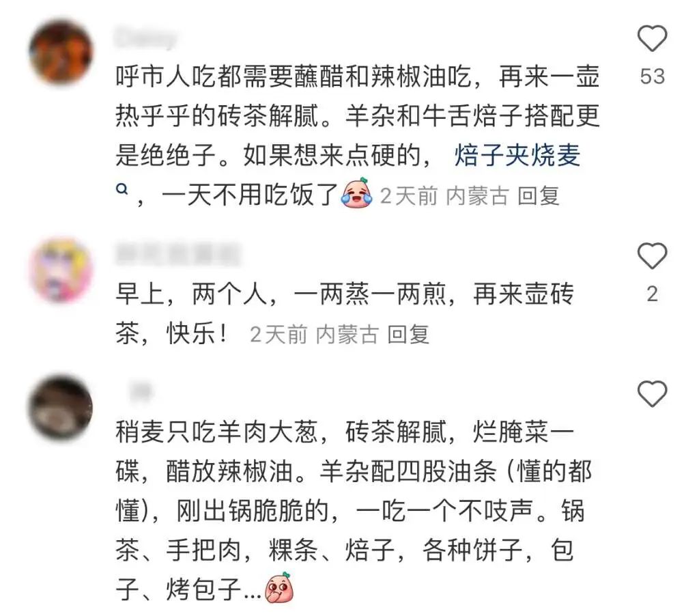Tap 回复 under the 再来壶砖茶 comment

408,334
